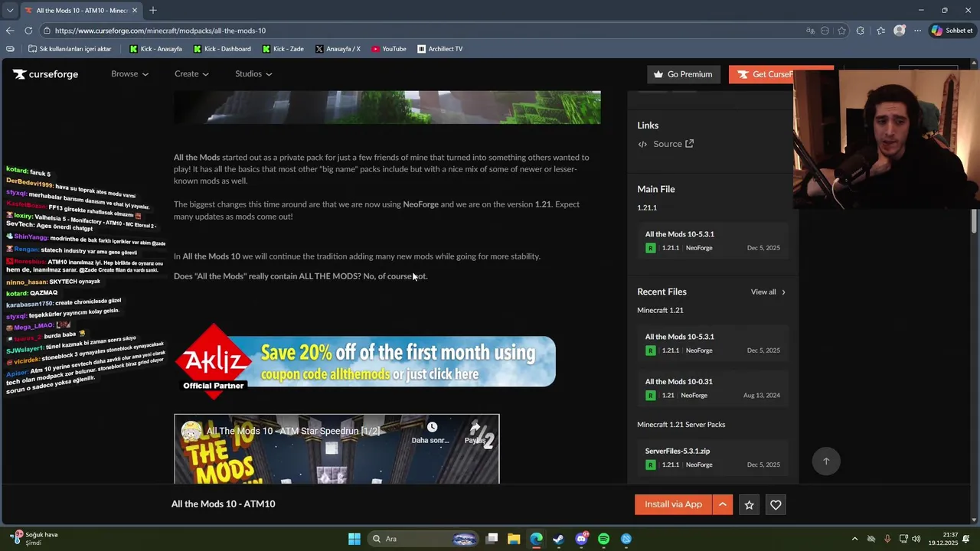The width and height of the screenshot is (980, 551).
Task: Open the Create dropdown menu
Action: pos(191,73)
